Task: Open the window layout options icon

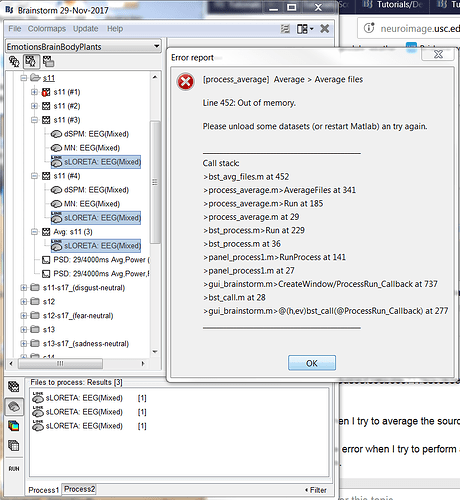Action: pos(305,29)
